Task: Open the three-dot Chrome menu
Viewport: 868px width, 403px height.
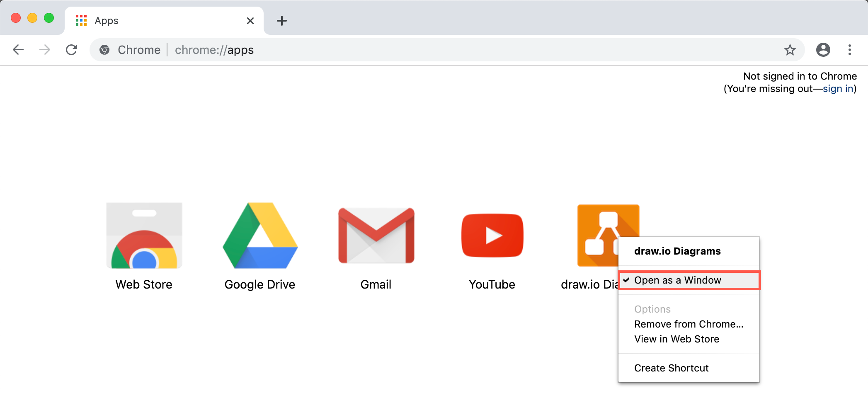Action: click(x=849, y=50)
